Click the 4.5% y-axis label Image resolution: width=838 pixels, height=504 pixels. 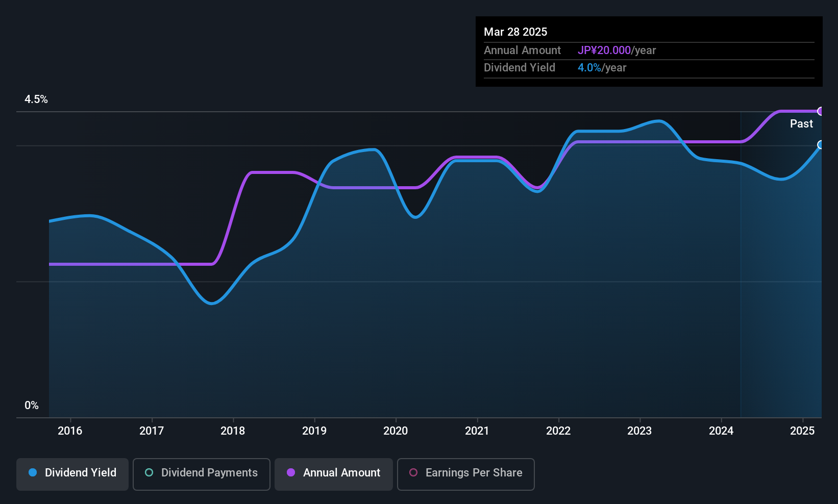click(x=36, y=99)
